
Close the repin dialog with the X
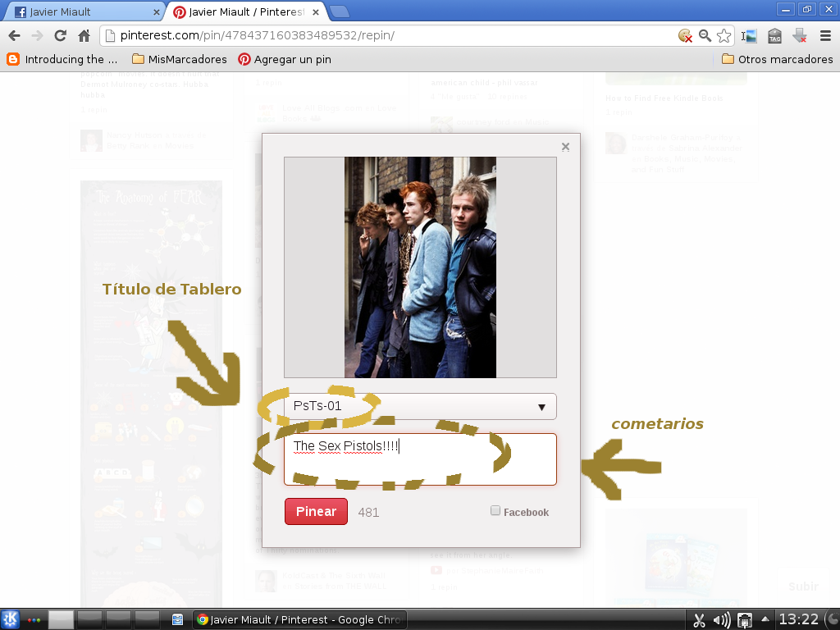(565, 146)
